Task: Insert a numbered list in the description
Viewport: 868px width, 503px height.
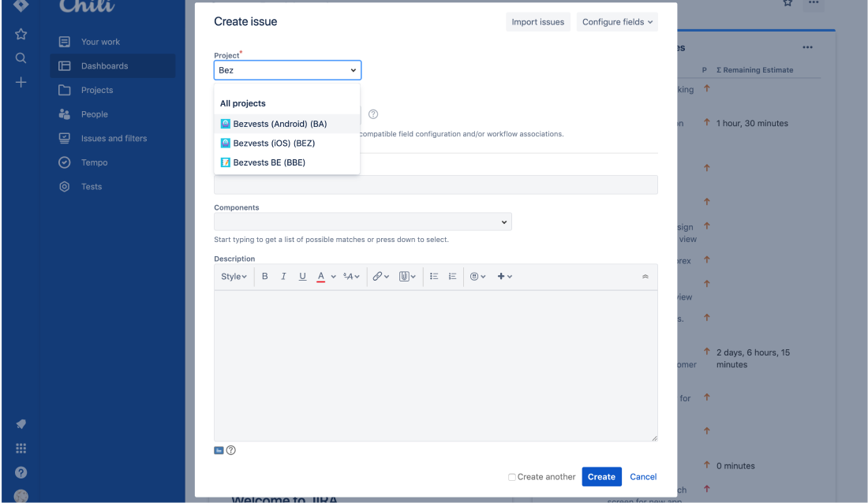Action: [452, 276]
